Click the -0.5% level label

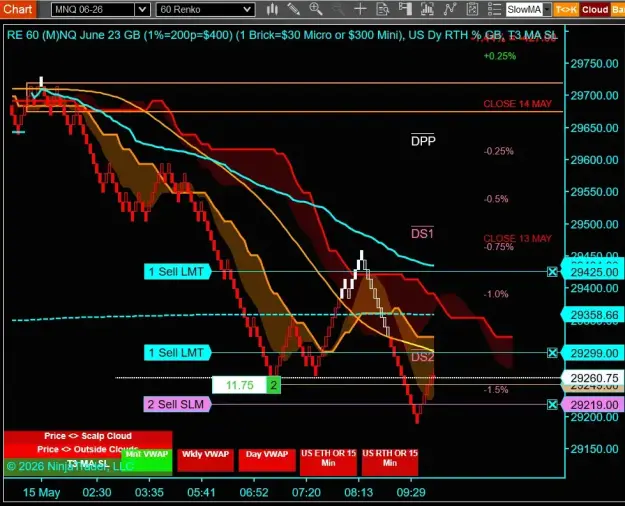coord(496,199)
